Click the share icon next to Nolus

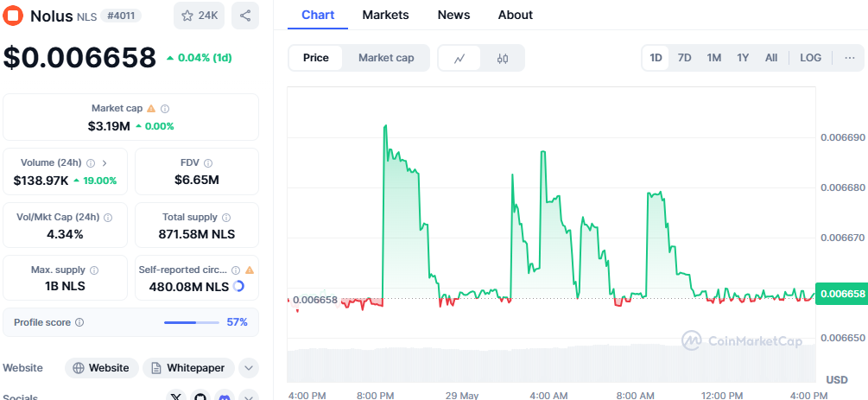pos(245,16)
